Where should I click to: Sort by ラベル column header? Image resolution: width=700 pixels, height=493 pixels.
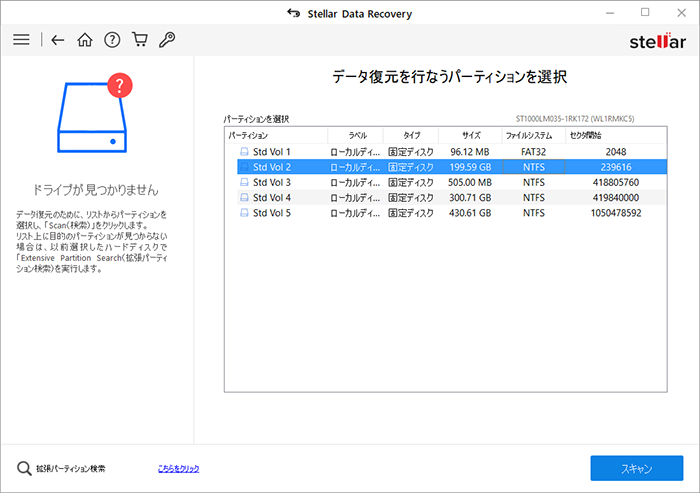tap(356, 135)
